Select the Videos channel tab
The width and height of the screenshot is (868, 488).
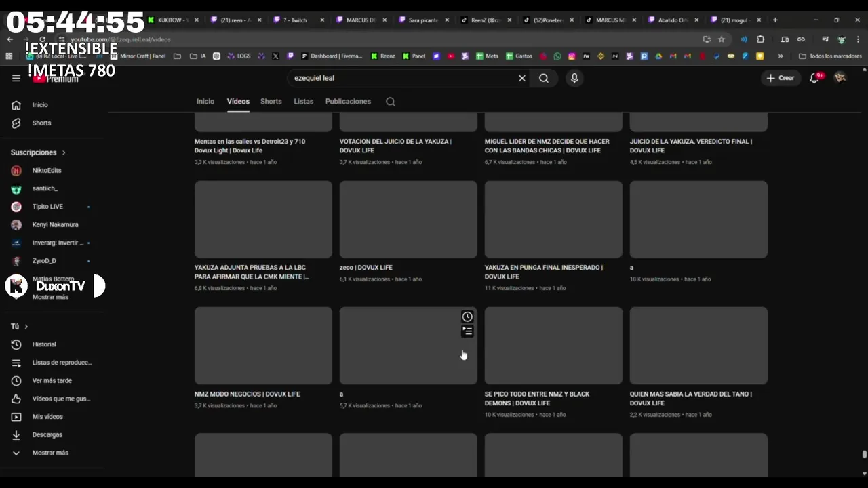238,101
